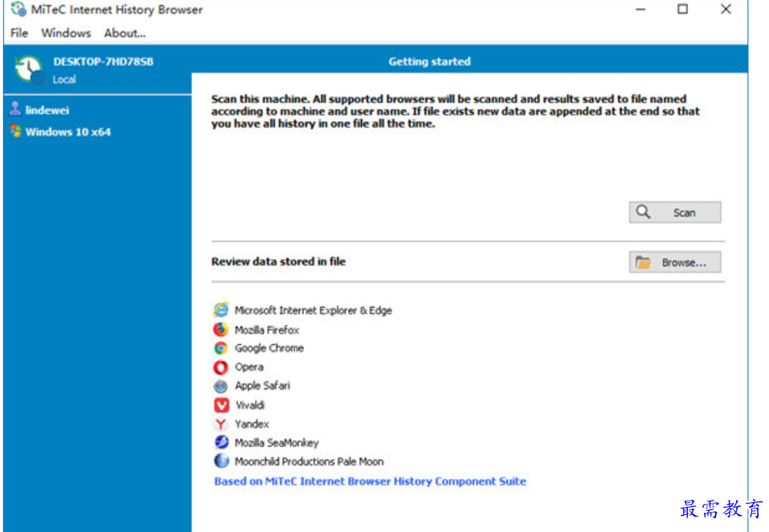Click the Mozilla SeaMonkey text

click(276, 443)
